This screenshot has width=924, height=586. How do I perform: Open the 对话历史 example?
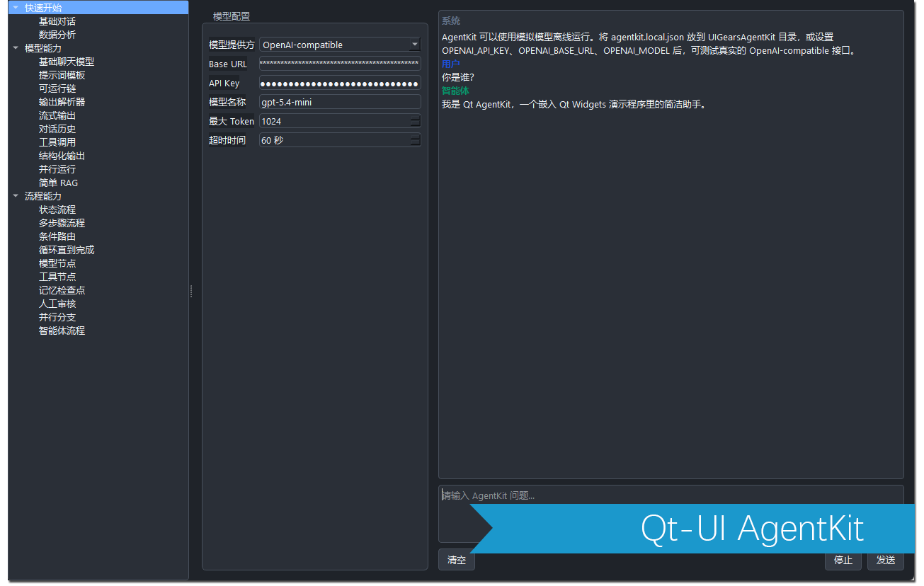pyautogui.click(x=57, y=129)
